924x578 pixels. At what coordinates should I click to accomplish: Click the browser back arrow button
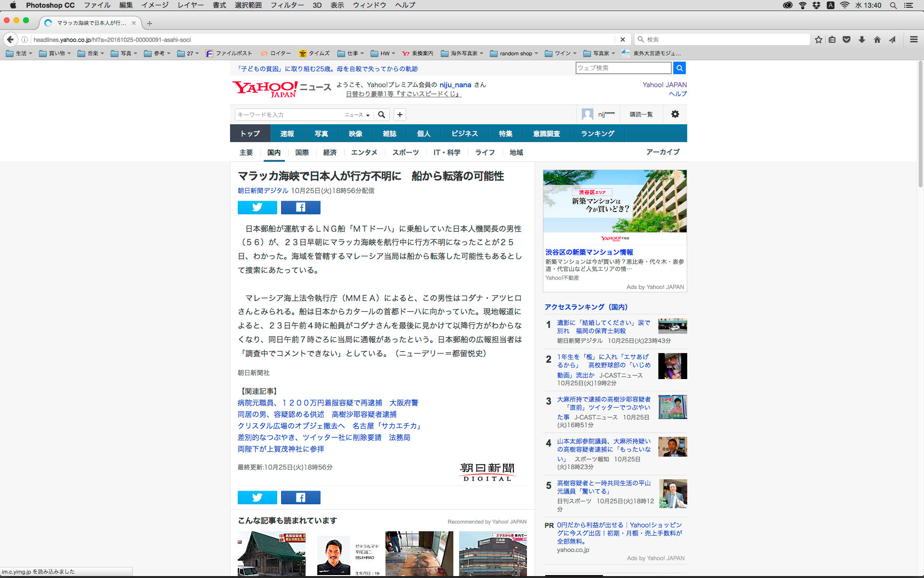point(10,39)
